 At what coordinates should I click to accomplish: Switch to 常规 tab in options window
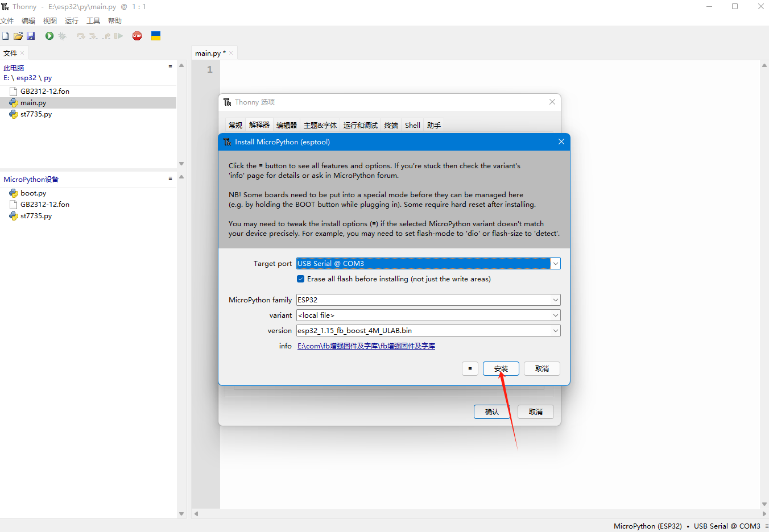click(235, 125)
